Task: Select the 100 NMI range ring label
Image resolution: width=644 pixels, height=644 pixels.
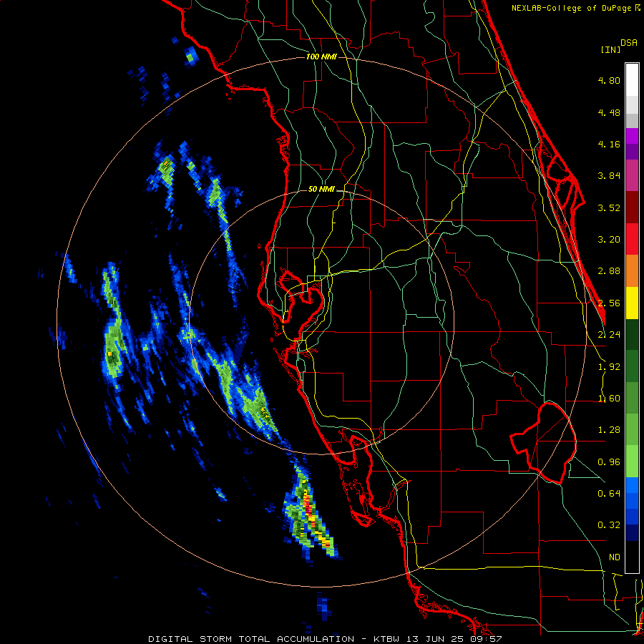Action: (x=321, y=57)
